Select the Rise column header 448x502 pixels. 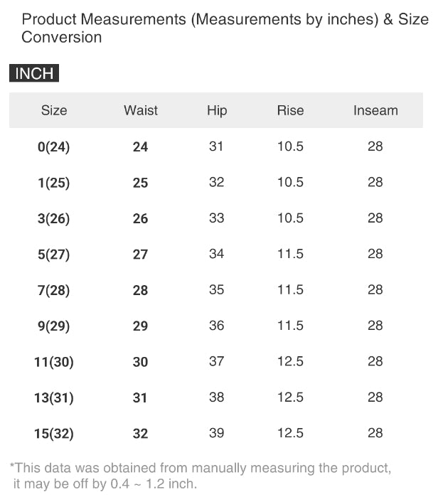click(x=290, y=110)
